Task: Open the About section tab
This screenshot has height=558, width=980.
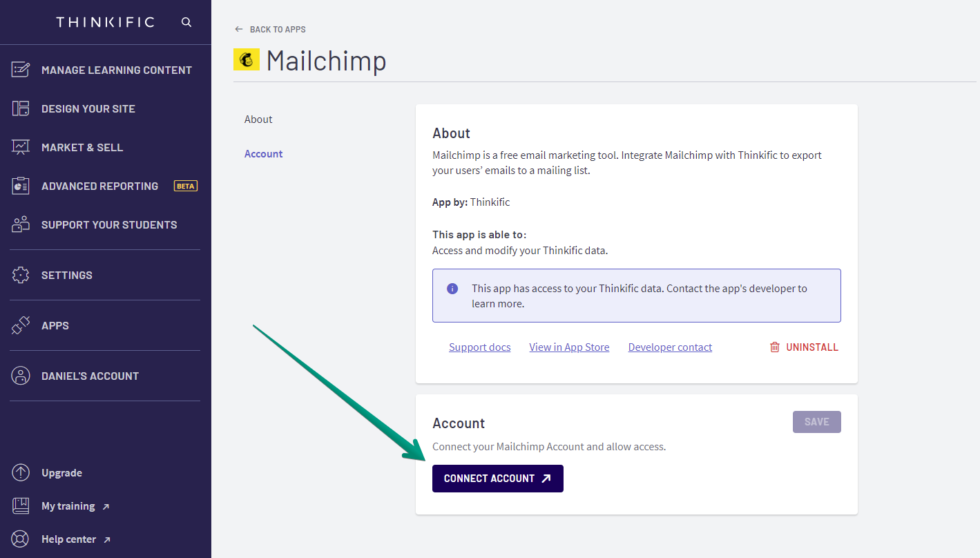Action: 258,119
